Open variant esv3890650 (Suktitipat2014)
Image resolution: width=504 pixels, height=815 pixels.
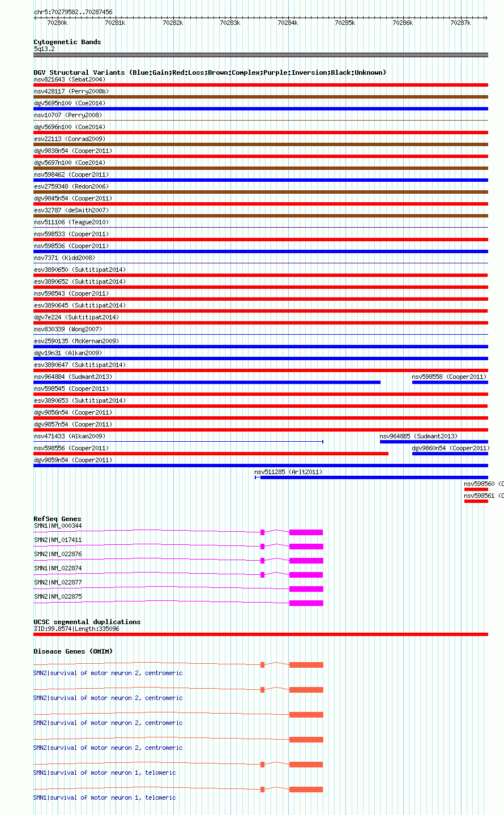(x=80, y=270)
